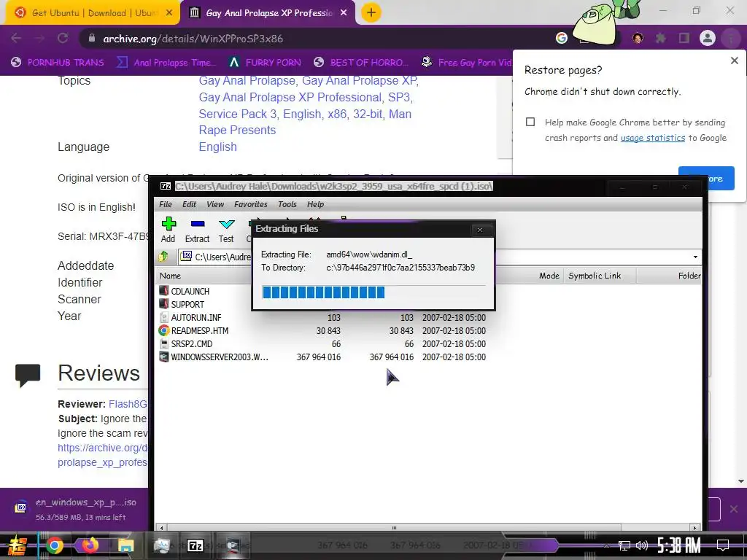Click the Service Pack 3 topic link

237,114
